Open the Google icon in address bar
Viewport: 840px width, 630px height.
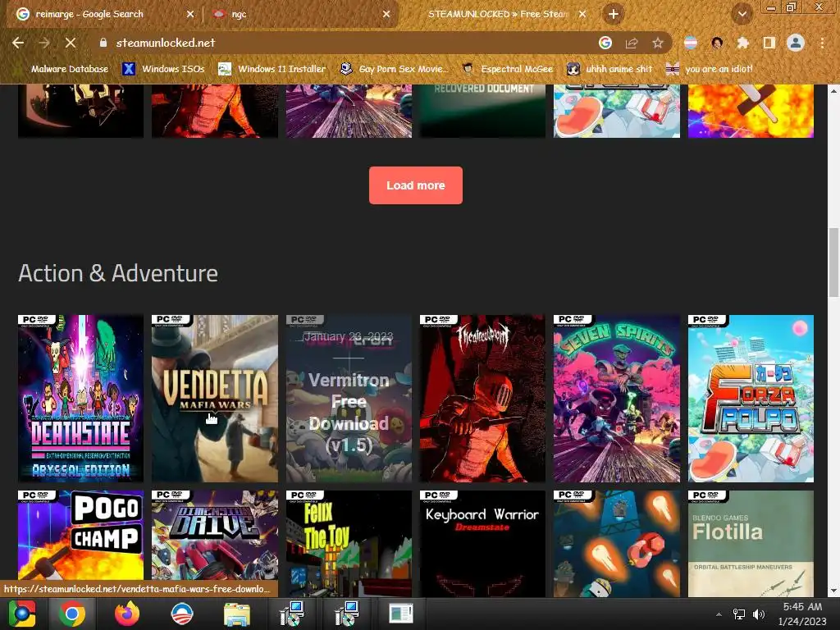pos(605,43)
